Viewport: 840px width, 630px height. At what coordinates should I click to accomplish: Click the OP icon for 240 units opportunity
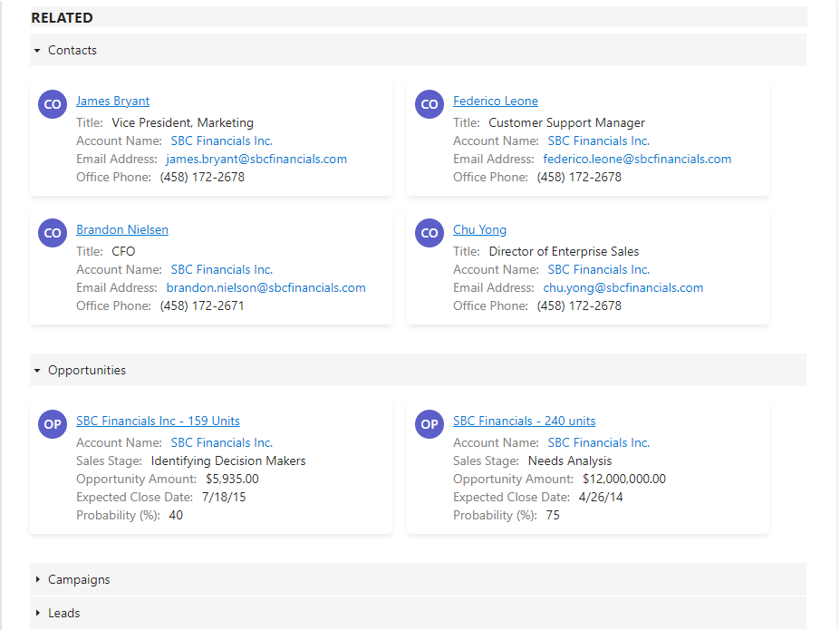coord(430,424)
